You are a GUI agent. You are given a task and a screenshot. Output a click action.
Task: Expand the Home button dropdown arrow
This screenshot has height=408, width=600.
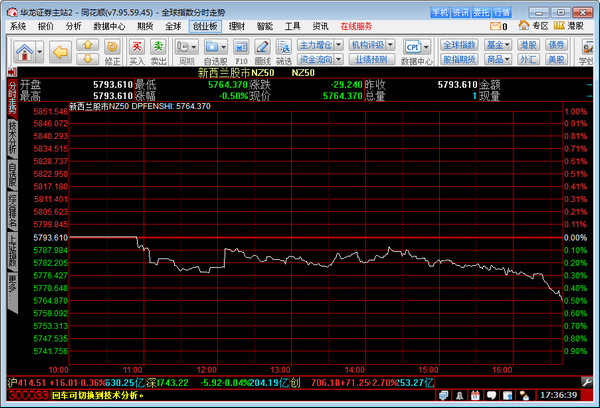click(40, 51)
